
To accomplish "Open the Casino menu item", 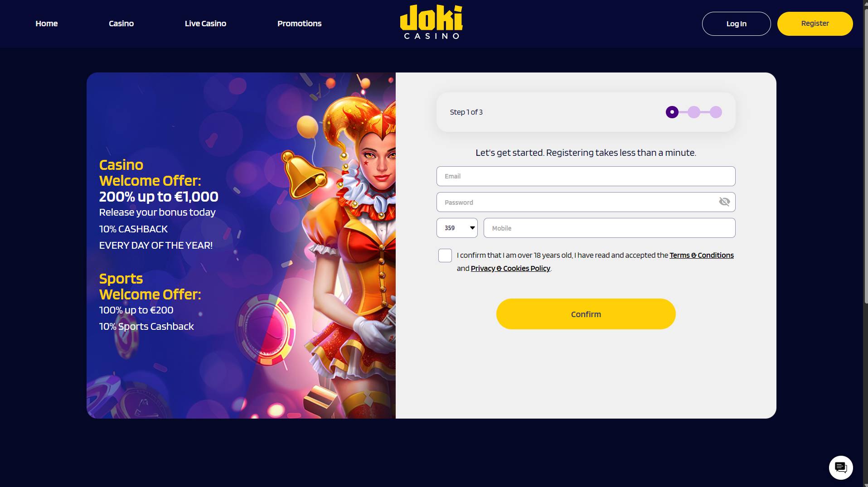I will (121, 24).
